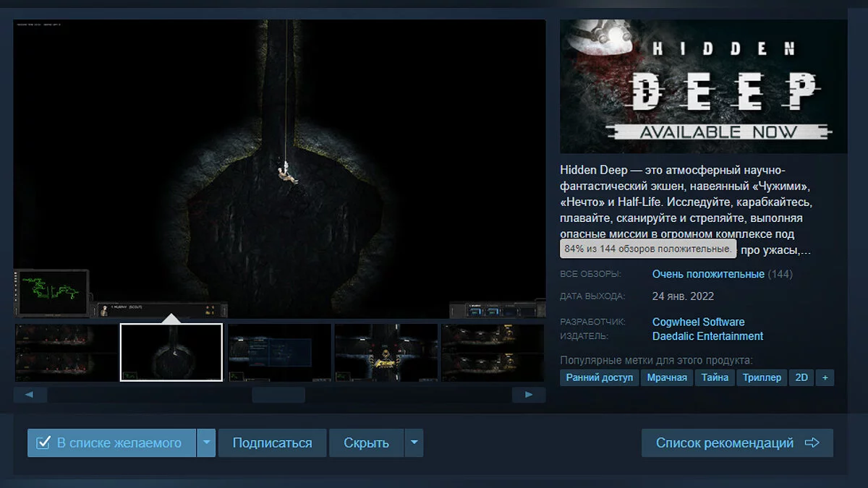Viewport: 868px width, 488px height.
Task: Click the plus icon to add tag
Action: 824,377
